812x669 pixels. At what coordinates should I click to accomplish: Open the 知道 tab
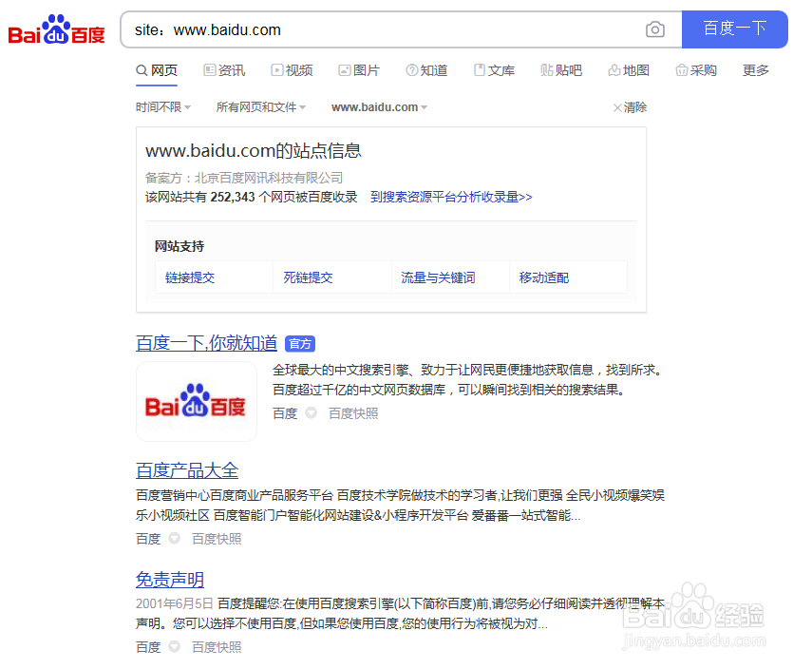[x=426, y=70]
